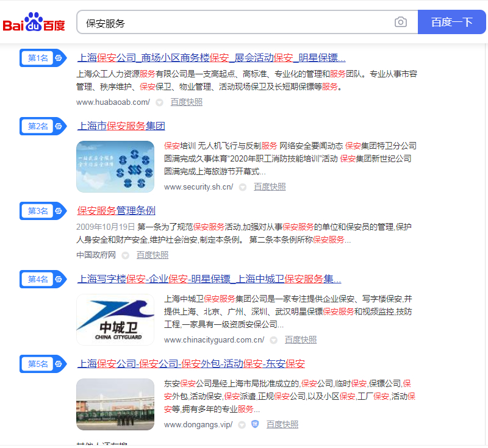Click the blue shield verification icon
Screen dimensions: 488x448
tap(255, 424)
